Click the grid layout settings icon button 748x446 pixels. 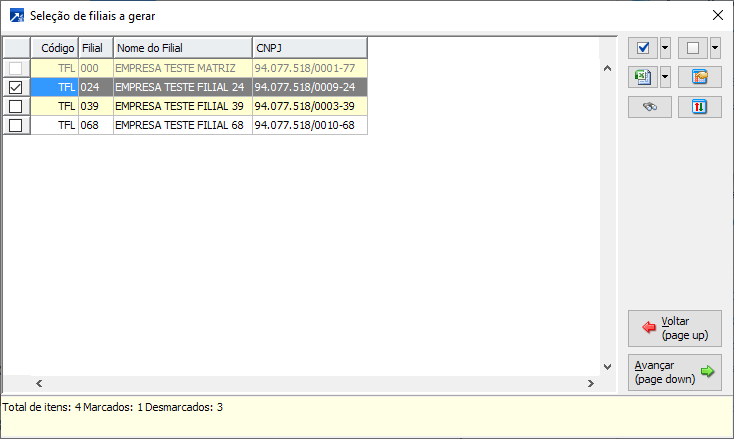tap(700, 77)
